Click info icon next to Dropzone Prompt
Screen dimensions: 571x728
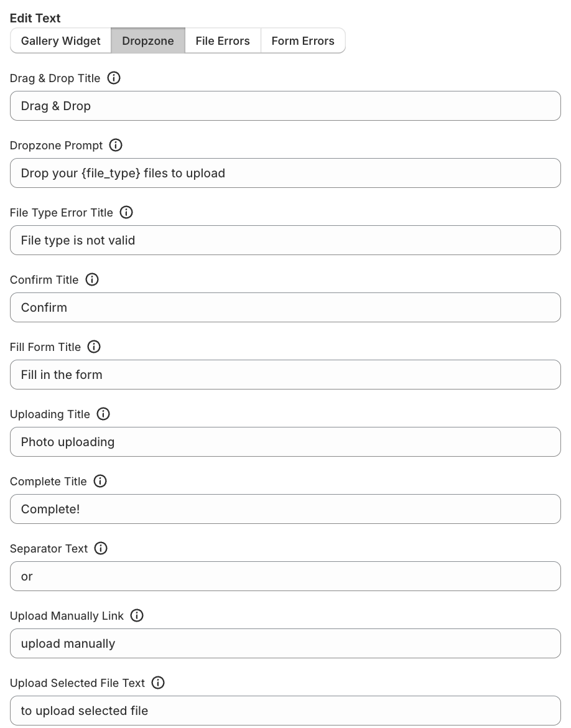pyautogui.click(x=116, y=146)
